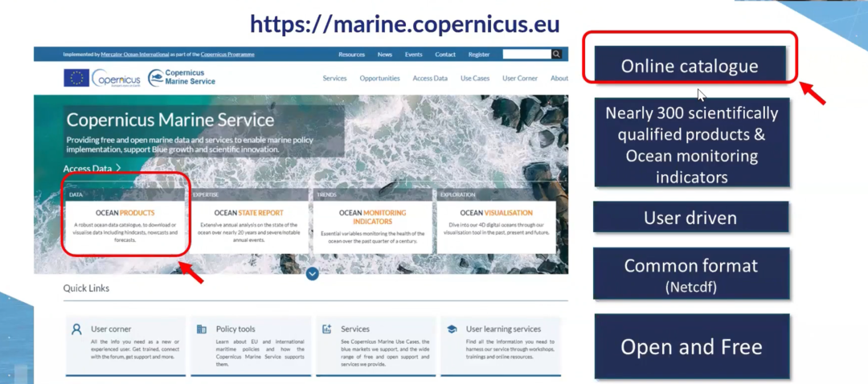Image resolution: width=868 pixels, height=384 pixels.
Task: Click the User learning graduation cap icon
Action: pos(452,329)
